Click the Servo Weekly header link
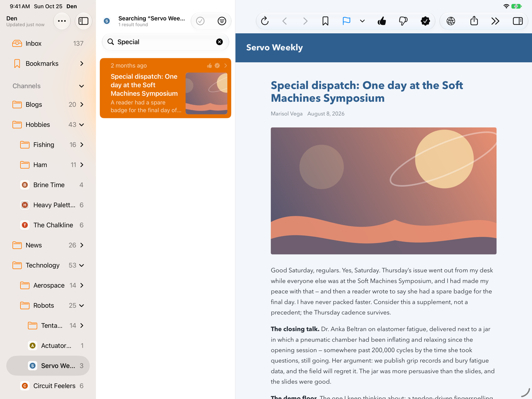Screen dimensions: 532x399 click(x=275, y=48)
